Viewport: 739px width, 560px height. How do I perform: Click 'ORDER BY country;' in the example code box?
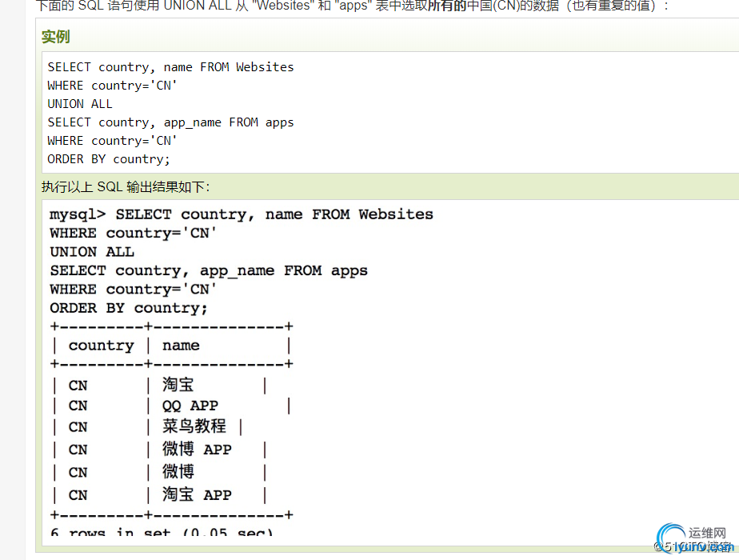(x=109, y=159)
